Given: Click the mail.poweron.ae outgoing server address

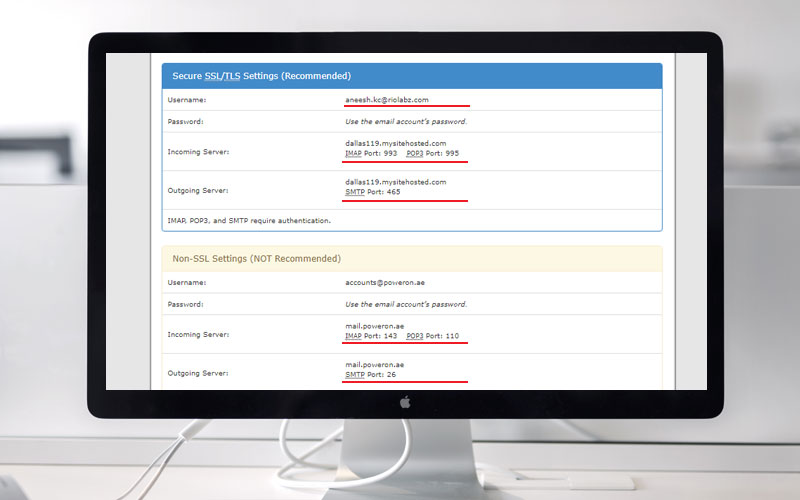Looking at the screenshot, I should coord(375,365).
